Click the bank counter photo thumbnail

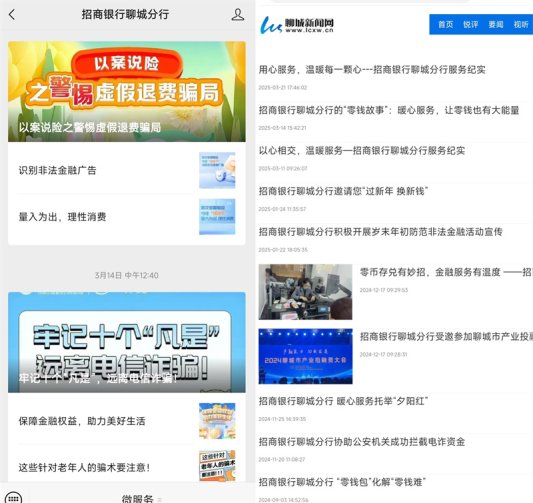pyautogui.click(x=305, y=292)
